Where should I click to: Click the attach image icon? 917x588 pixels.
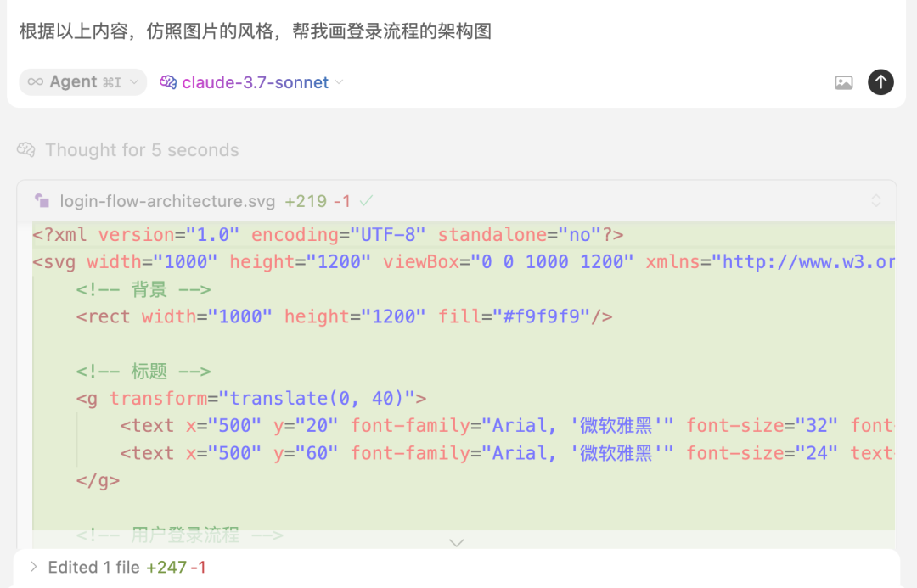(x=843, y=82)
